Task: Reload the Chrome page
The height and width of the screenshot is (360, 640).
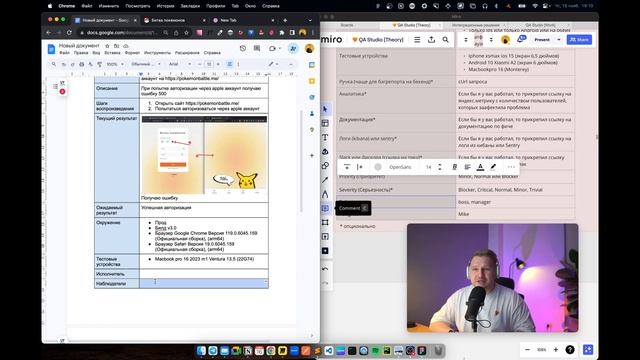Action: (x=69, y=32)
